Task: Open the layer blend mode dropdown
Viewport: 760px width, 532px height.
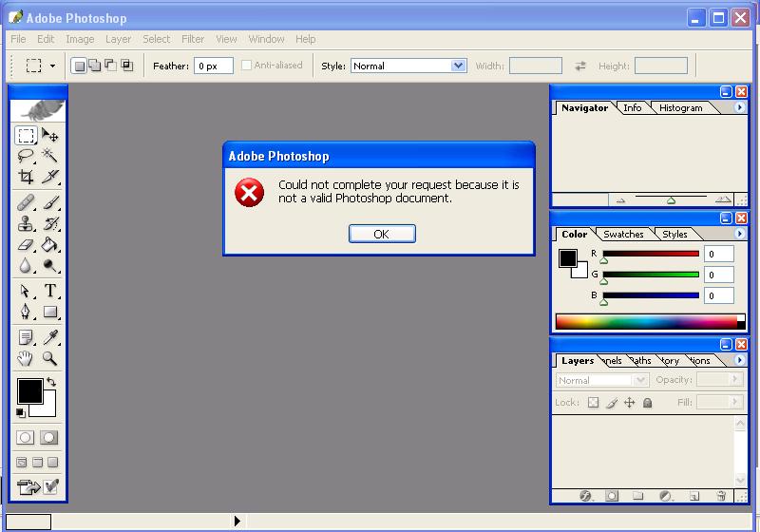Action: tap(601, 380)
